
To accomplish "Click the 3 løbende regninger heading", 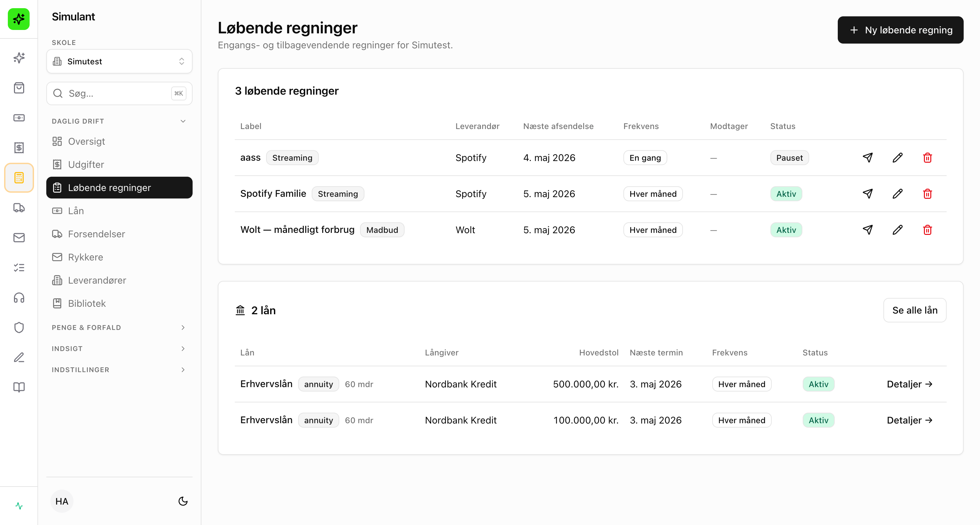I will point(287,91).
